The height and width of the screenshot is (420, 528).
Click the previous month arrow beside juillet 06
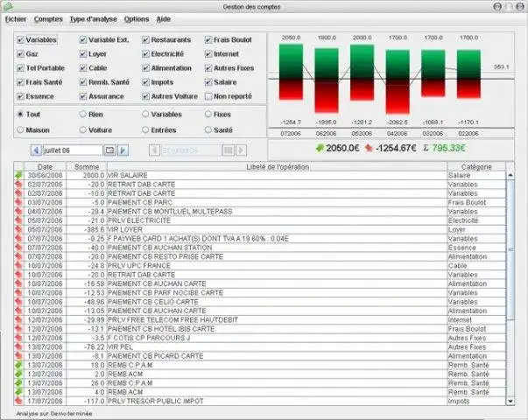[x=37, y=150]
